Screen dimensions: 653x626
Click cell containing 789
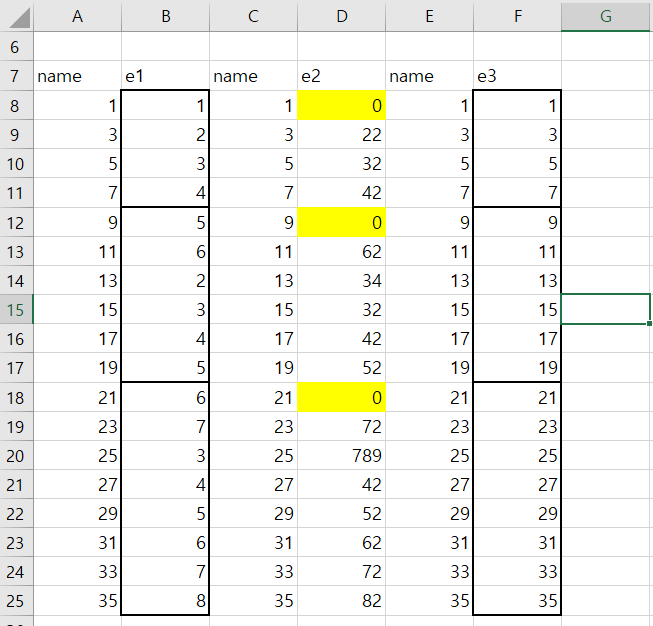click(x=341, y=455)
